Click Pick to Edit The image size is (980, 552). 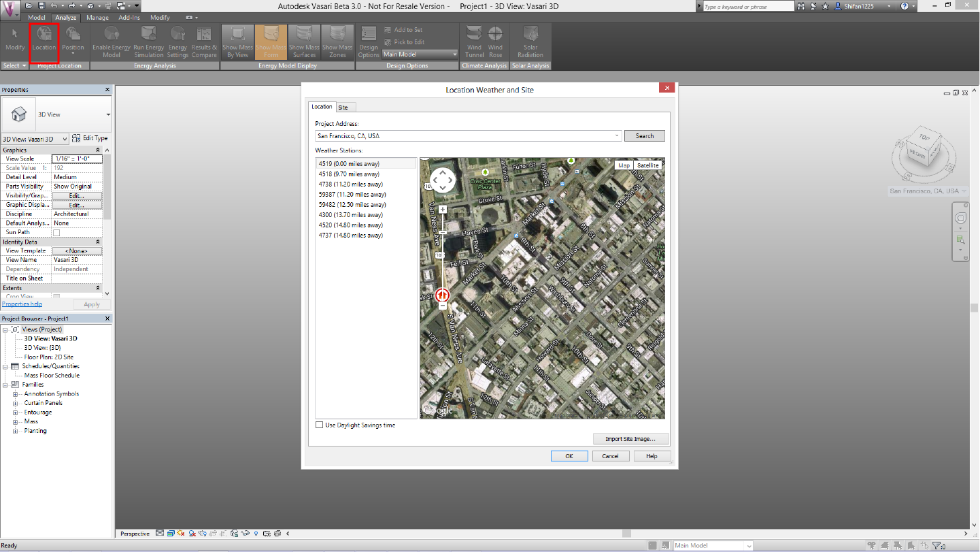(x=403, y=42)
